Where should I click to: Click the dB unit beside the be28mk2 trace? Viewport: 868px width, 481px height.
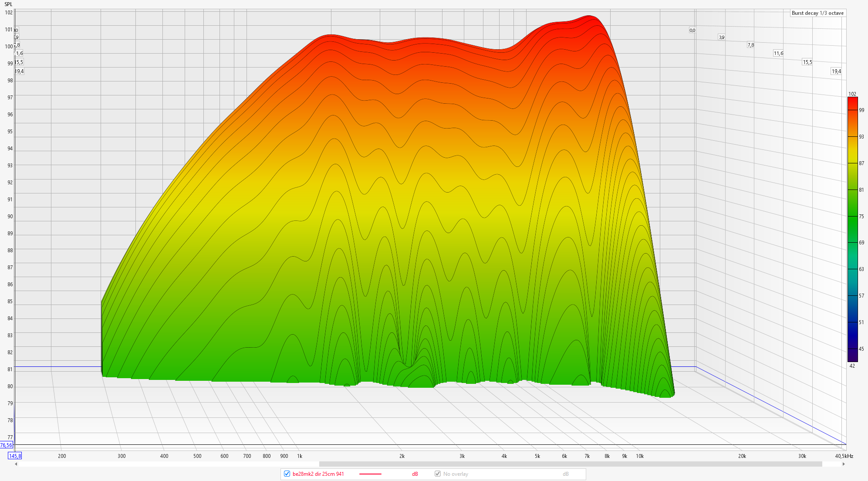pos(415,474)
